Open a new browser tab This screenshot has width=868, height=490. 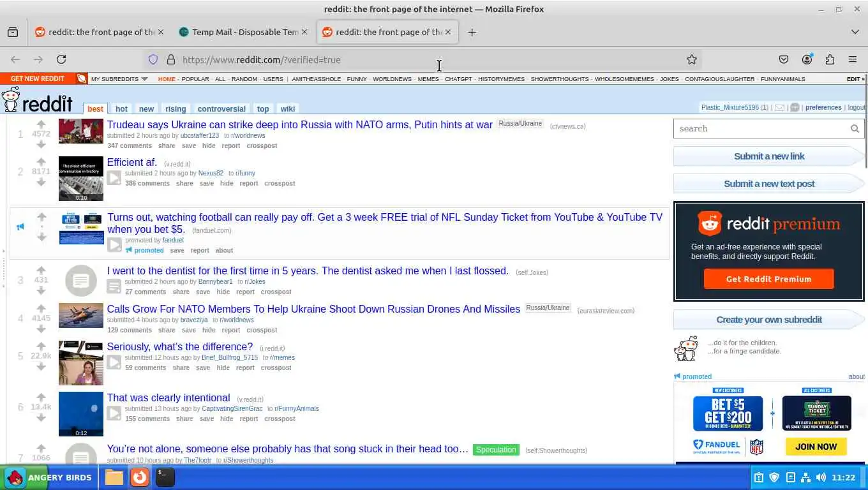point(472,32)
